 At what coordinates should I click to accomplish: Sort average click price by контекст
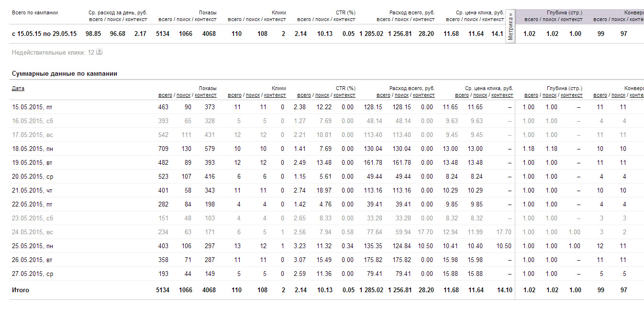[x=502, y=95]
